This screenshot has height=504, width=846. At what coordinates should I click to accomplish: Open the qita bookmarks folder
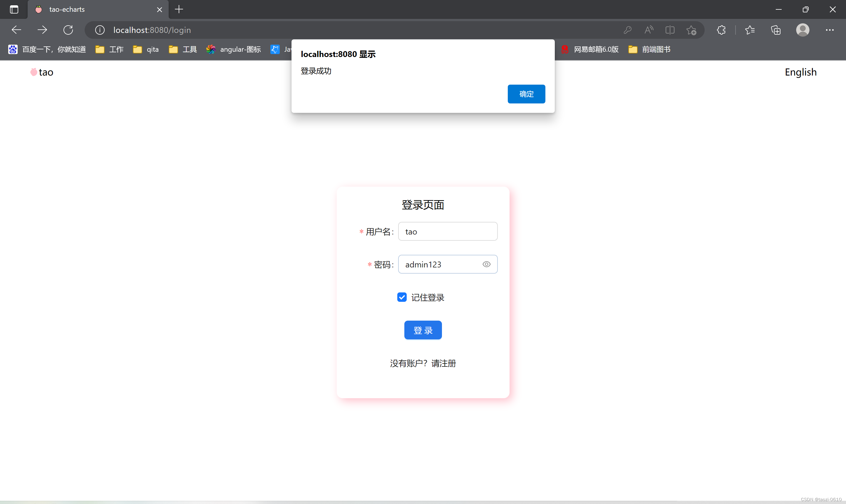(x=146, y=50)
